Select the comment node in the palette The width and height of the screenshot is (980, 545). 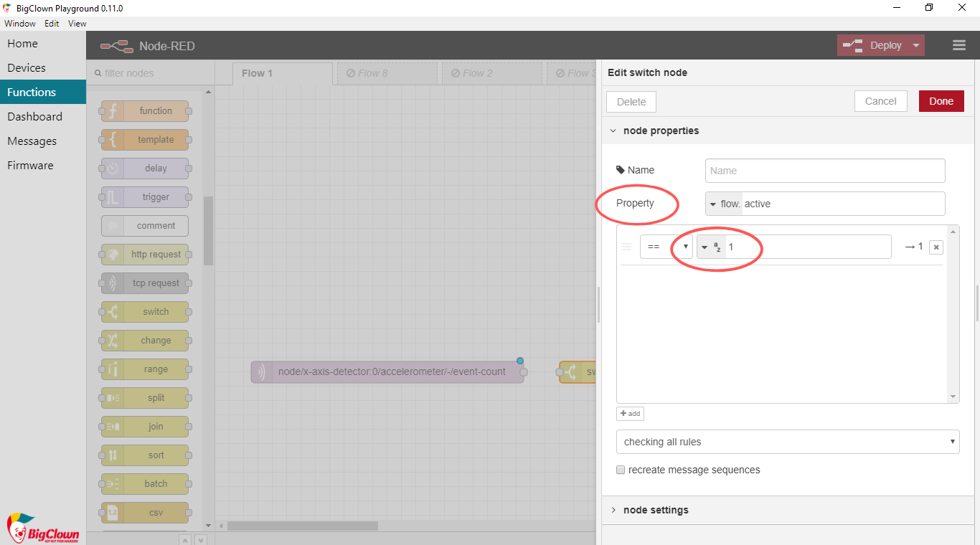click(x=145, y=226)
